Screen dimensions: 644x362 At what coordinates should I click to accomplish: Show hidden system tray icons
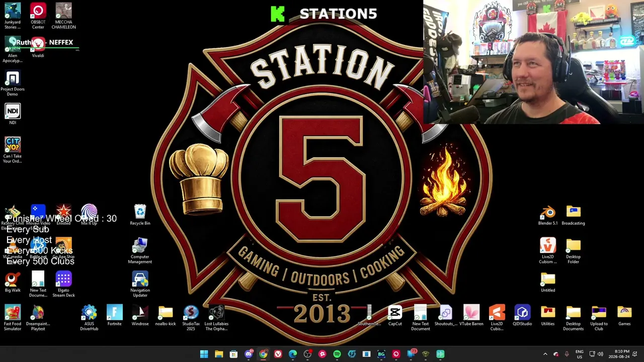point(545,354)
